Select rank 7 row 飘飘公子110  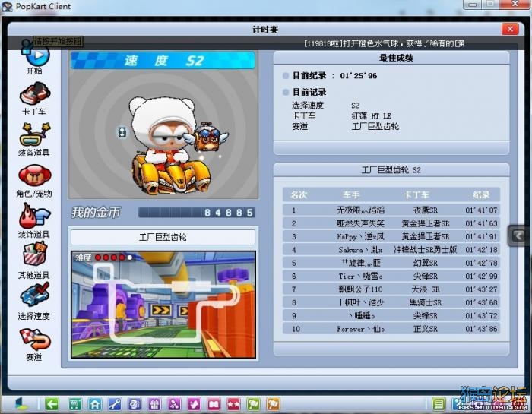click(391, 289)
